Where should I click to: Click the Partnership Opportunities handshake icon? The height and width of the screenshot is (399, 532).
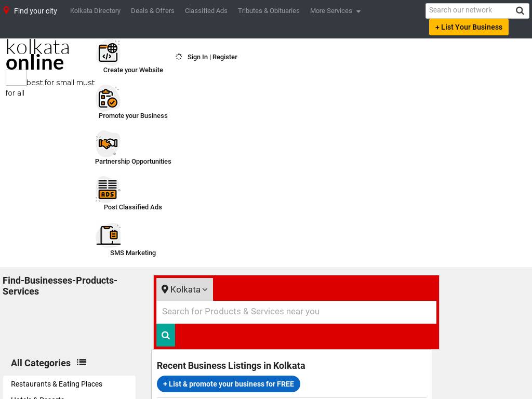[108, 143]
